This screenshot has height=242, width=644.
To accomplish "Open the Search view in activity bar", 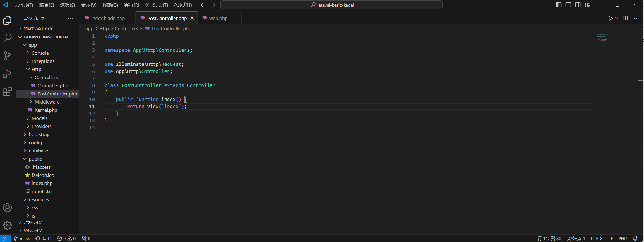I will pyautogui.click(x=7, y=38).
